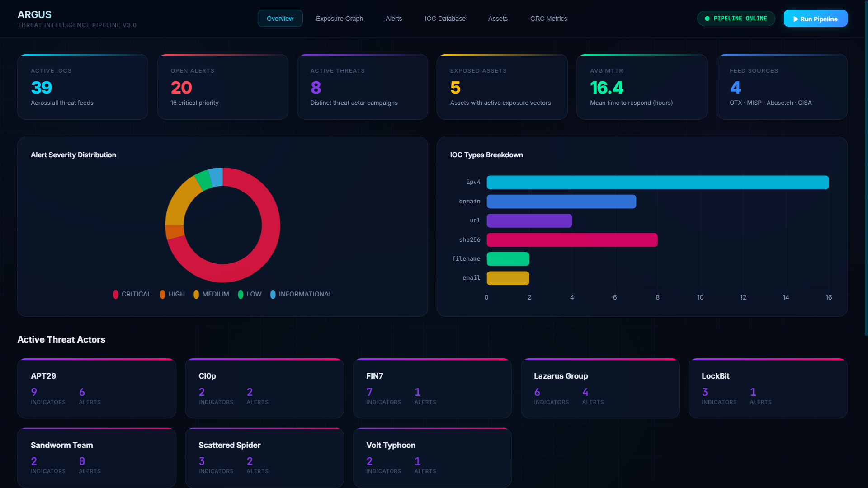Click the Pipeline Online status badge
This screenshot has width=868, height=488.
click(x=736, y=19)
